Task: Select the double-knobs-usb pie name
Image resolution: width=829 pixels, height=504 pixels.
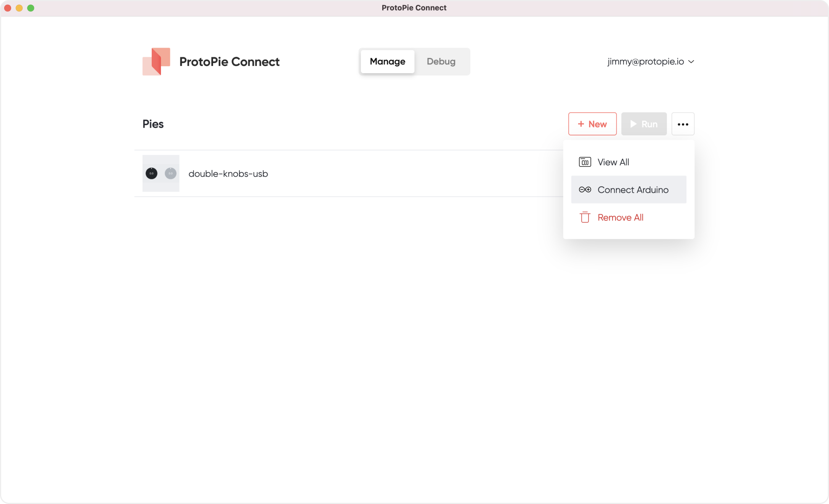Action: (x=228, y=174)
